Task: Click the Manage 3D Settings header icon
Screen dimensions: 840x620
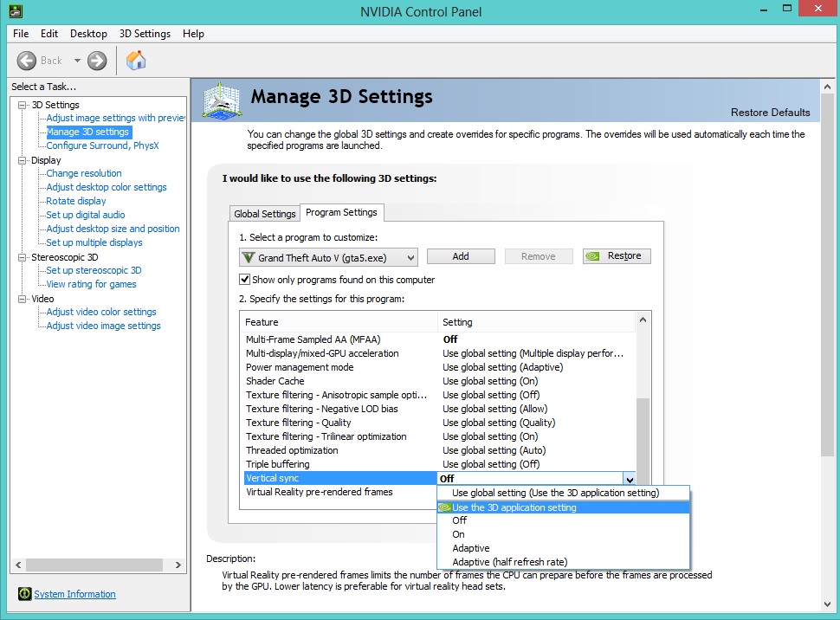Action: coord(222,100)
